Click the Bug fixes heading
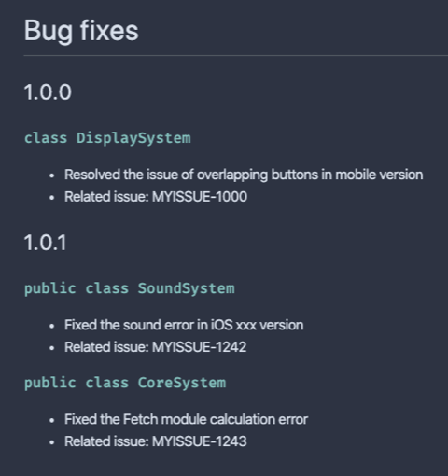The width and height of the screenshot is (448, 476). [81, 31]
